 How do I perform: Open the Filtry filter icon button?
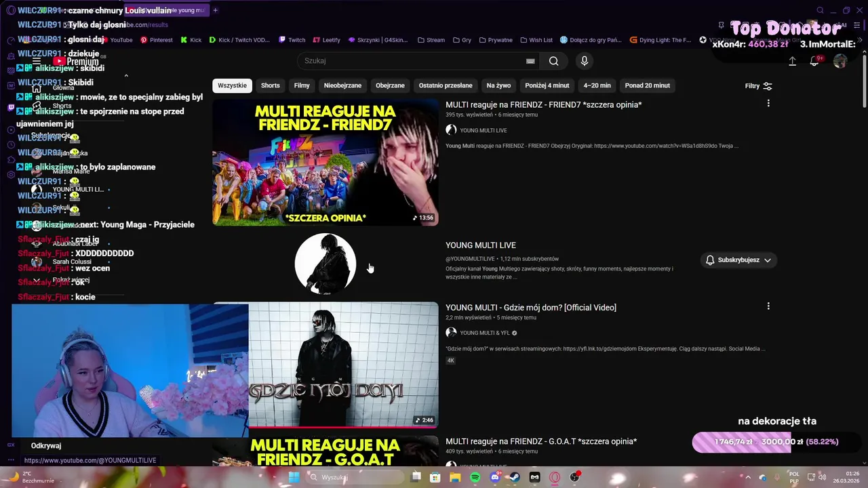click(x=759, y=86)
